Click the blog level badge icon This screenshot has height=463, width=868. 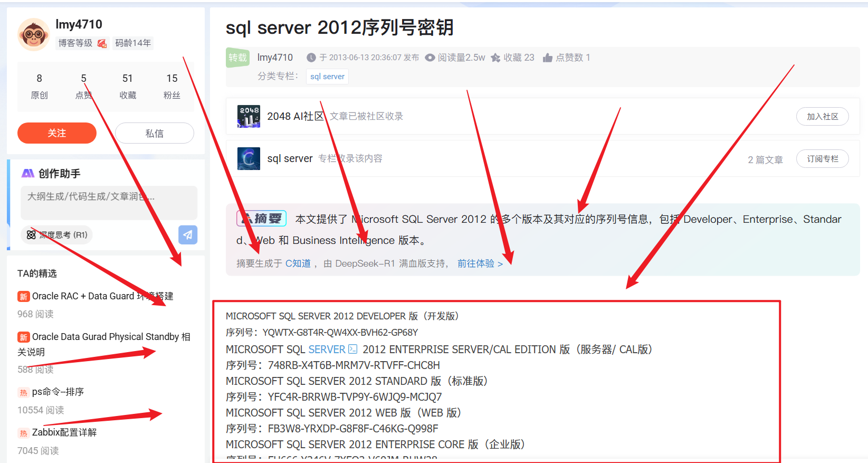102,43
